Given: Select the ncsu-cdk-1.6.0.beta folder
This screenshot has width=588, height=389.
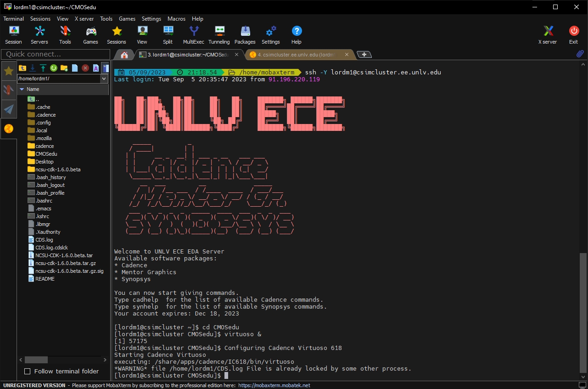Looking at the screenshot, I should click(58, 169).
